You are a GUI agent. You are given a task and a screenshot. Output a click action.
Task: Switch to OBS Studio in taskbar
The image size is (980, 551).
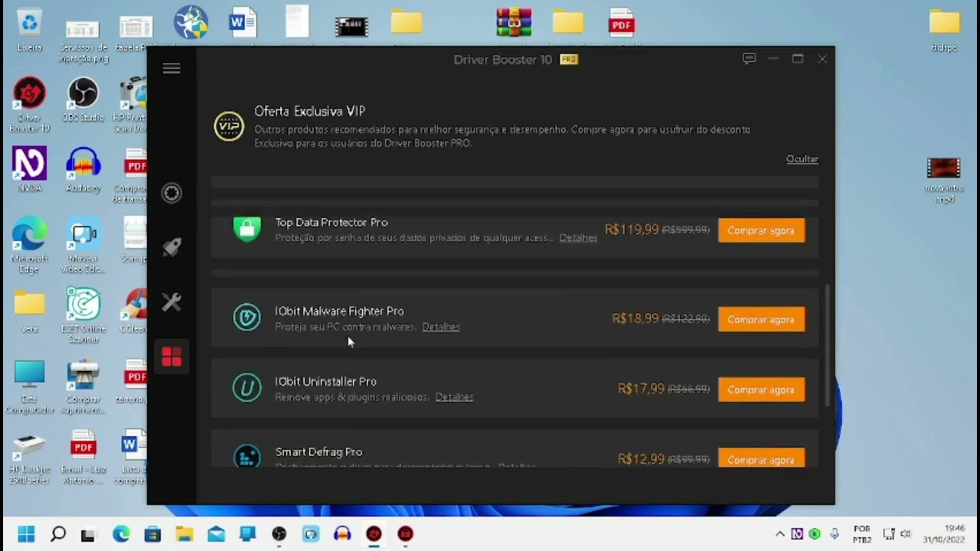coord(279,534)
